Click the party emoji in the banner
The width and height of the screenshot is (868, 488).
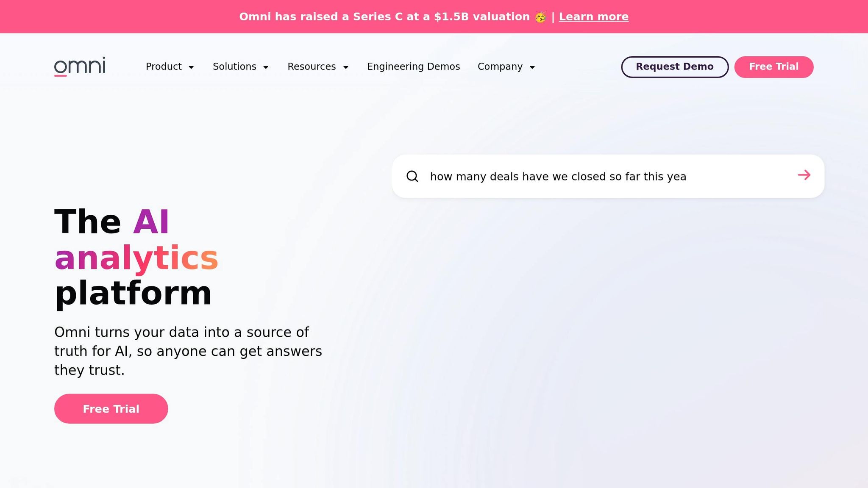point(540,17)
